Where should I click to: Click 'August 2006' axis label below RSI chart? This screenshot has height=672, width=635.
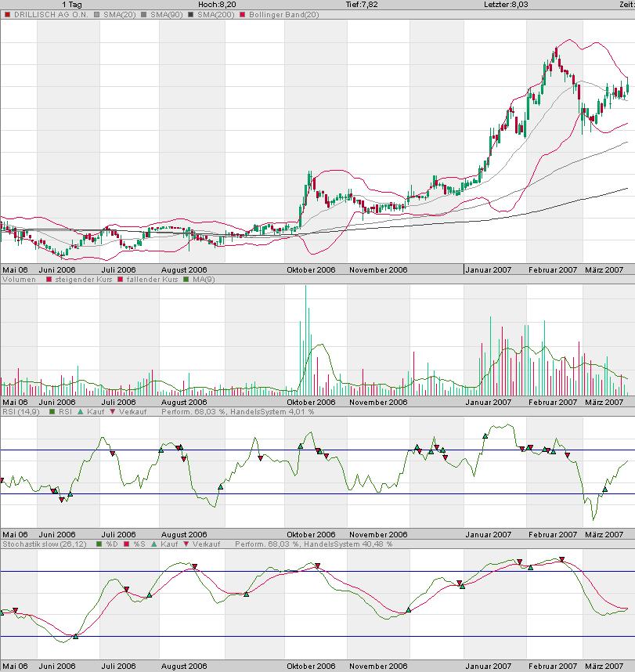(184, 535)
